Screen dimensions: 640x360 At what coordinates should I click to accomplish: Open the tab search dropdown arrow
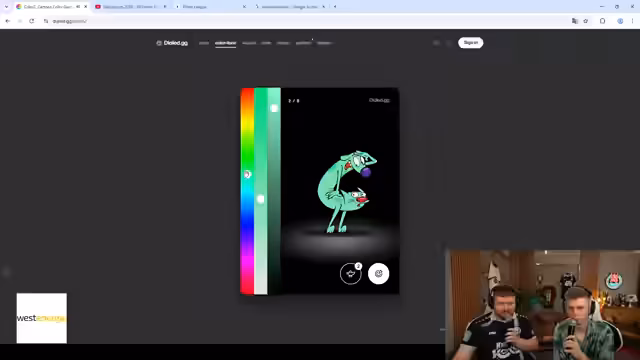(6, 7)
